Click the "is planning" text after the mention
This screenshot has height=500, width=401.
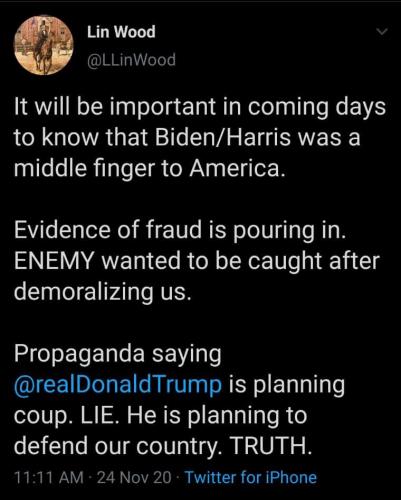(x=287, y=386)
